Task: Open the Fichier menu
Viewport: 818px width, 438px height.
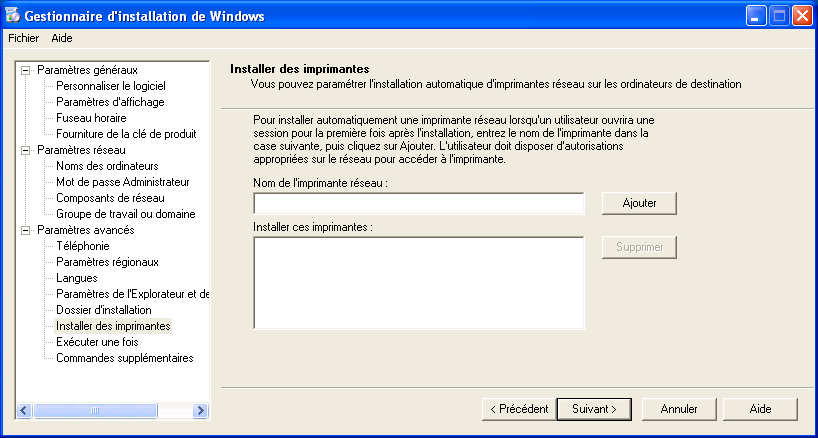Action: point(23,38)
